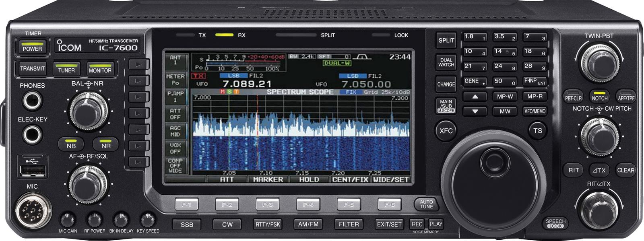Hit the F-2 function key
Screen dimensions: 644x241
(x=227, y=204)
